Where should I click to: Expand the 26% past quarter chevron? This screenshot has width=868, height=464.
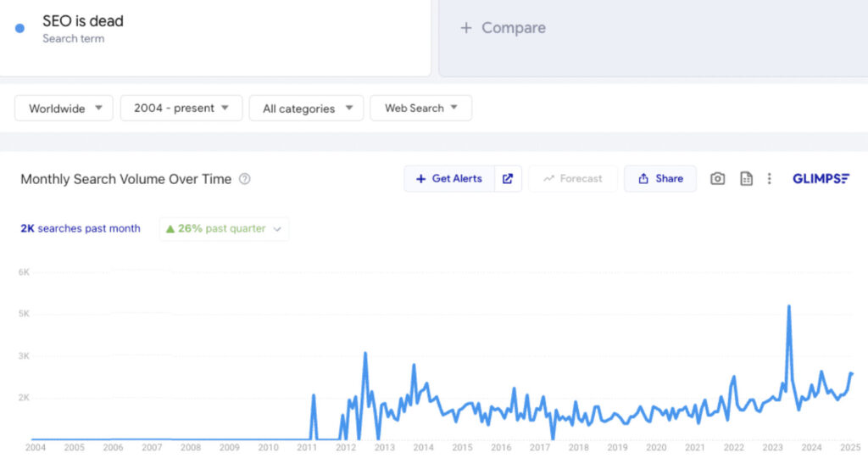click(277, 229)
